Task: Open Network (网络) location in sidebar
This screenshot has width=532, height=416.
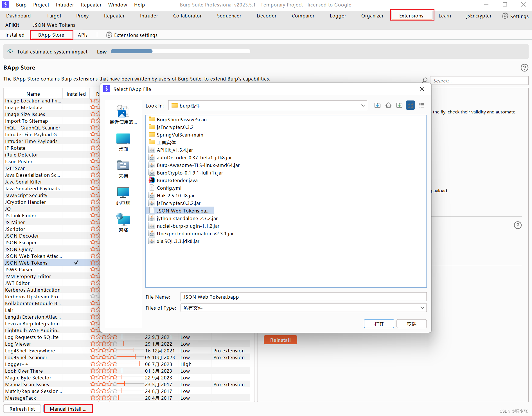Action: (123, 223)
